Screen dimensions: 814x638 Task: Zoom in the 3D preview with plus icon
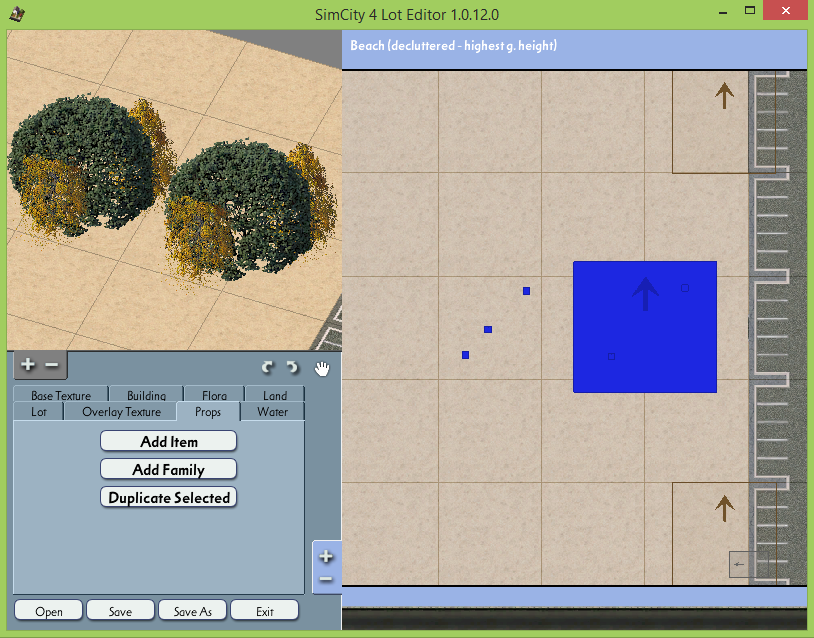pos(28,365)
